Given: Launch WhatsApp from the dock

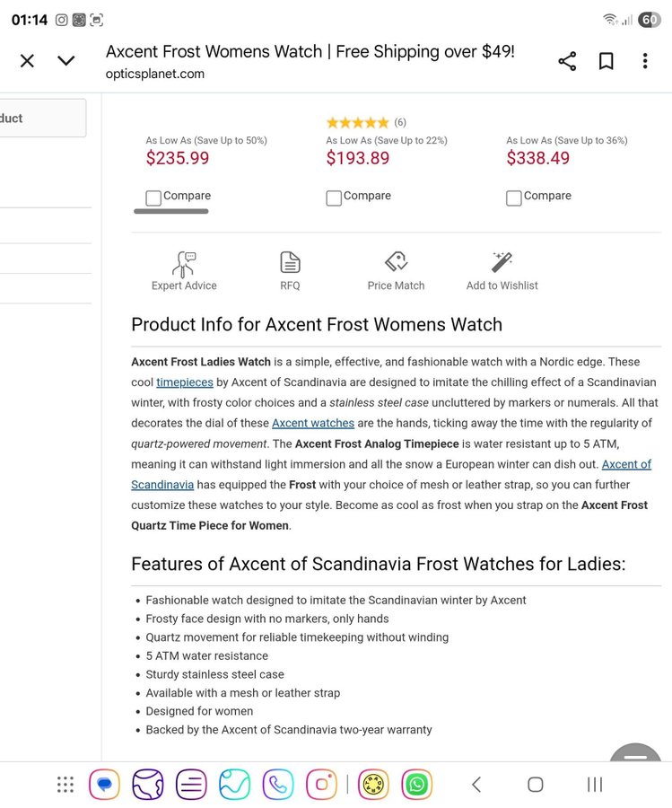Looking at the screenshot, I should click(416, 785).
